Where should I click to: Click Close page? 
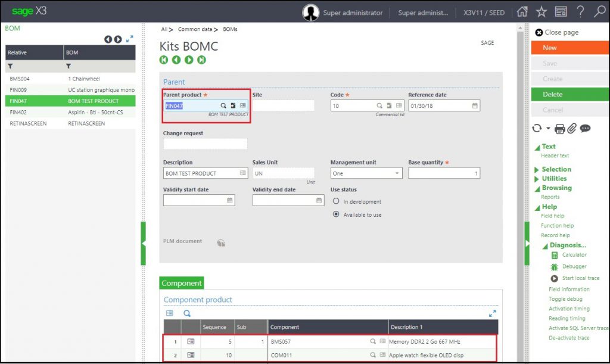point(557,32)
